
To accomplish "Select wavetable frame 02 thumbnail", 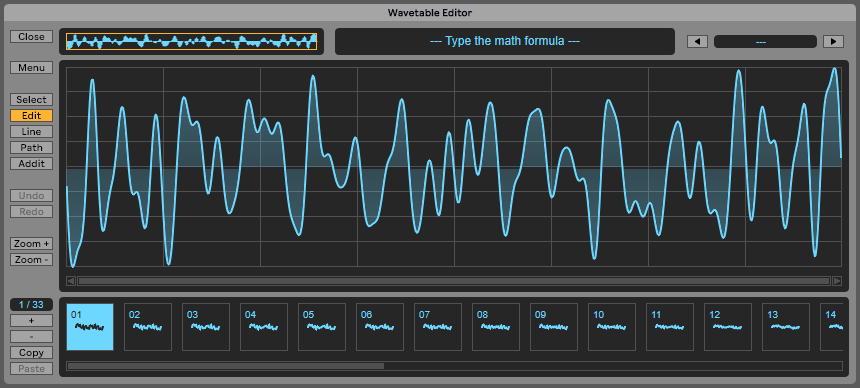I will pos(148,327).
